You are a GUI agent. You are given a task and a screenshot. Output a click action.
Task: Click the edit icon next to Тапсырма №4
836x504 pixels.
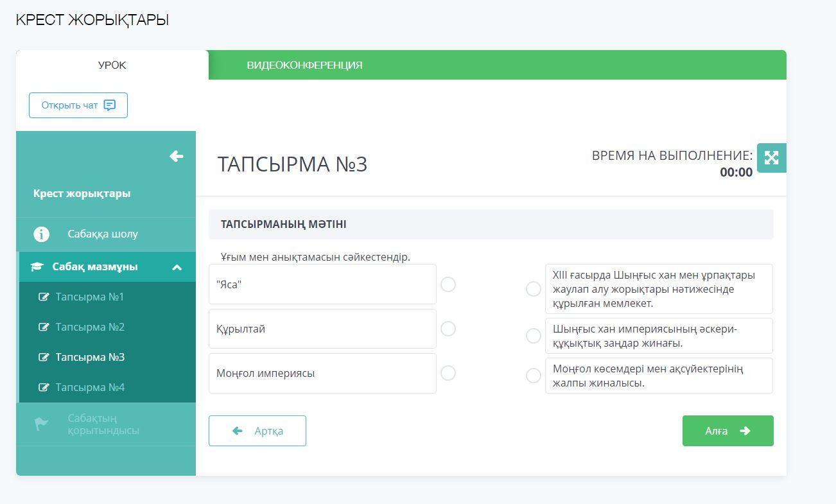[x=44, y=387]
